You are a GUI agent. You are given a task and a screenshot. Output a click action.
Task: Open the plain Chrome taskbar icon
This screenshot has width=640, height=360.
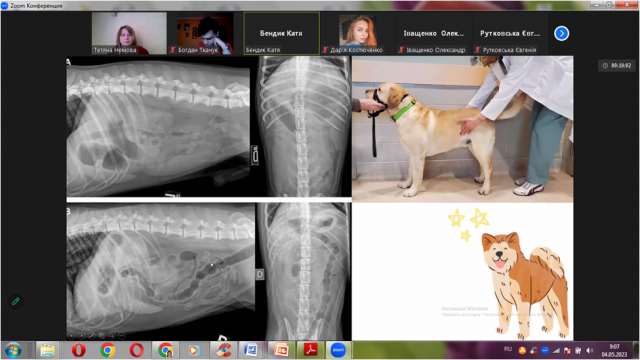click(107, 350)
